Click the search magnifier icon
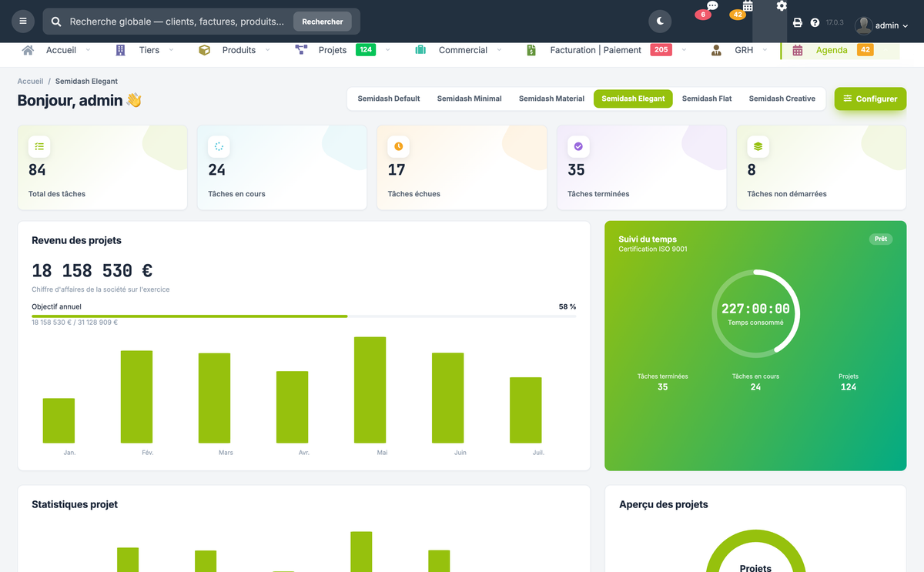 [x=56, y=22]
